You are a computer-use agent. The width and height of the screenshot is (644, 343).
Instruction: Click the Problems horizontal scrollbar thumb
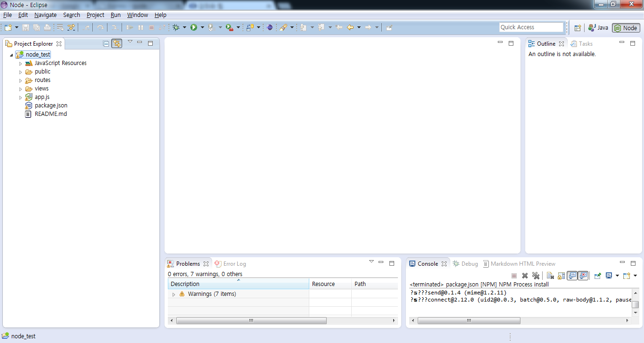[251, 321]
